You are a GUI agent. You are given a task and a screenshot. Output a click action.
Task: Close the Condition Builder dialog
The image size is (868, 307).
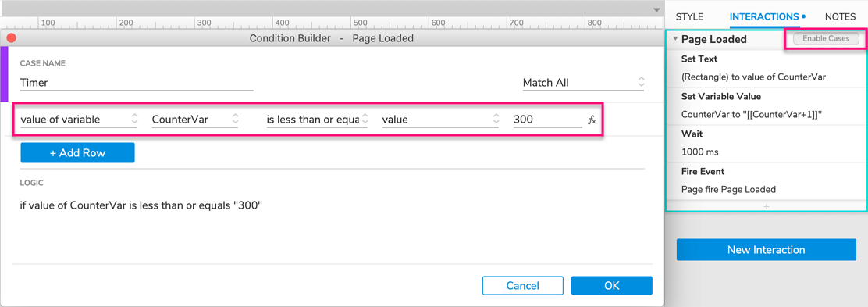[x=10, y=38]
